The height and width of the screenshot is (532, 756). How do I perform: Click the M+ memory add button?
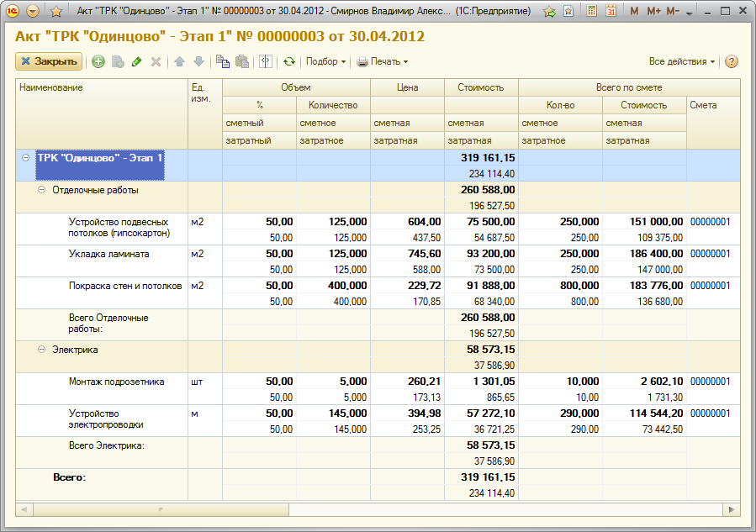click(653, 11)
